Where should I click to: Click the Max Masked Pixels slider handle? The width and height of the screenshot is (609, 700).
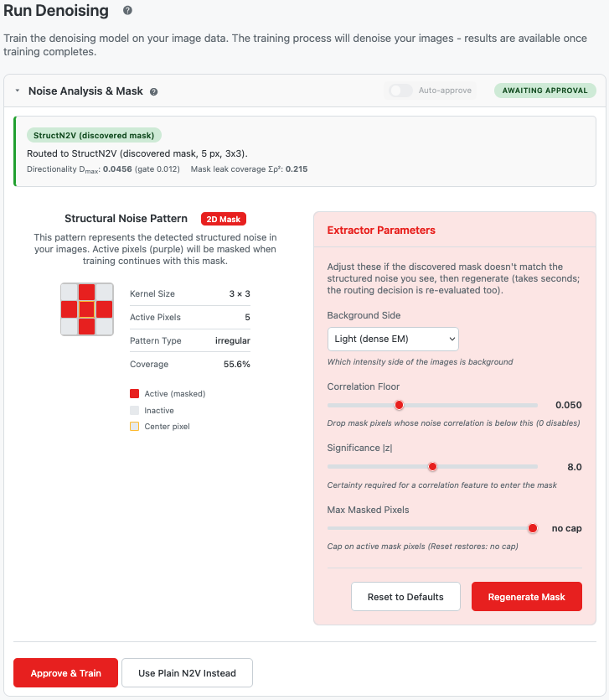pos(532,528)
